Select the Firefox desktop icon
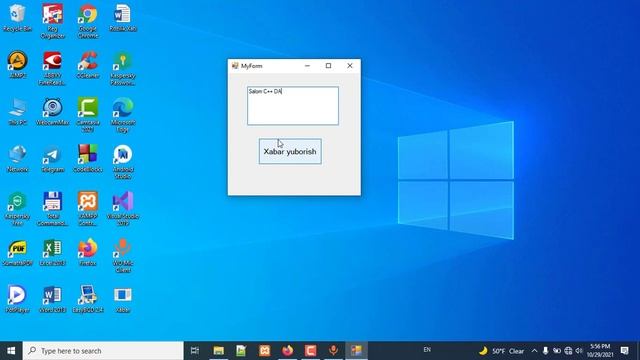 (x=88, y=252)
